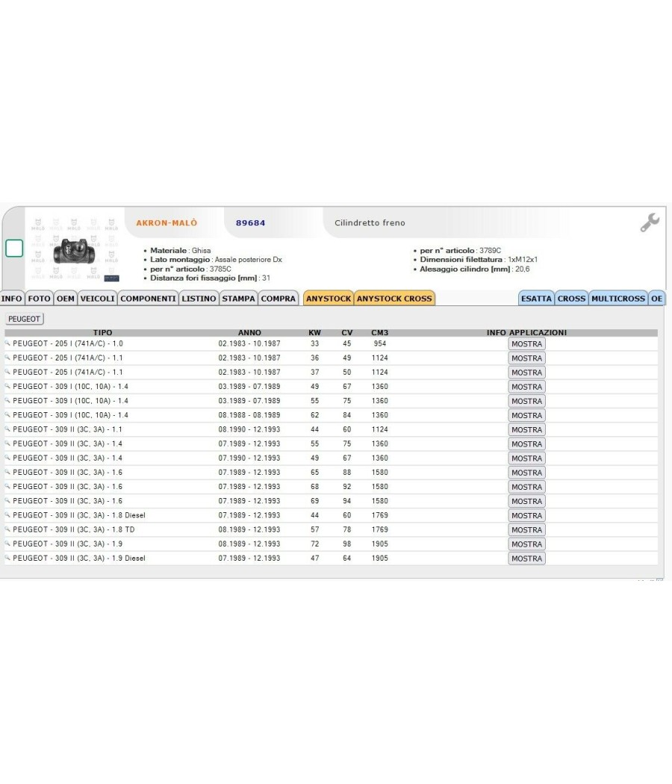The height and width of the screenshot is (784, 672).
Task: Open the brake cylinder product thumbnail
Action: tap(74, 252)
